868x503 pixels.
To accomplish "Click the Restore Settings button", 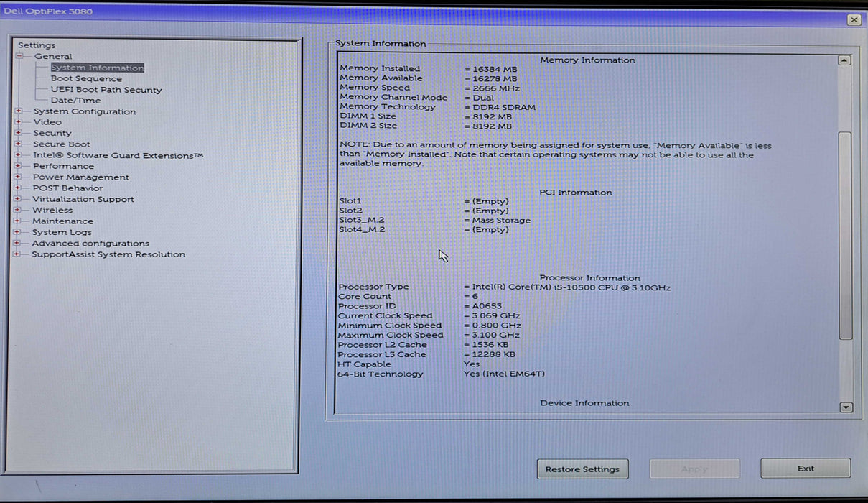I will click(x=582, y=469).
